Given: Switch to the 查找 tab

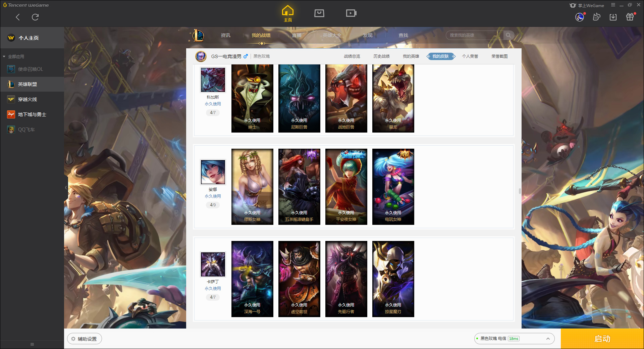Looking at the screenshot, I should [403, 35].
